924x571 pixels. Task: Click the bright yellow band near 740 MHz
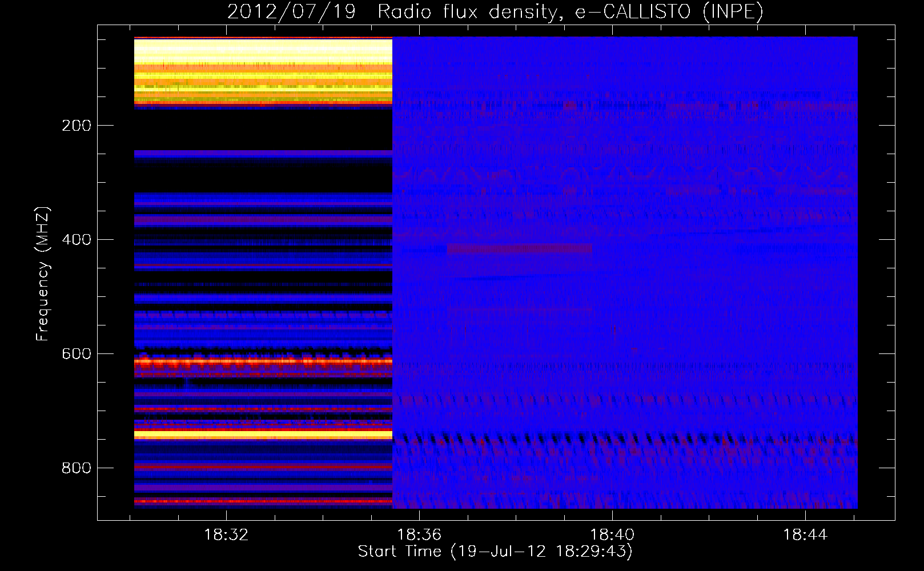[x=263, y=435]
